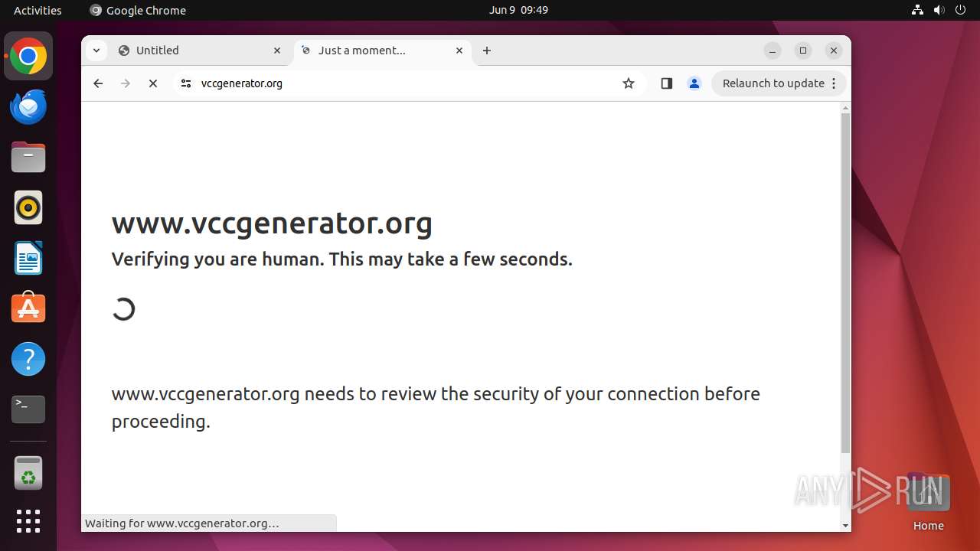Close the Just a moment... tab
This screenshot has height=551, width=980.
pos(459,51)
